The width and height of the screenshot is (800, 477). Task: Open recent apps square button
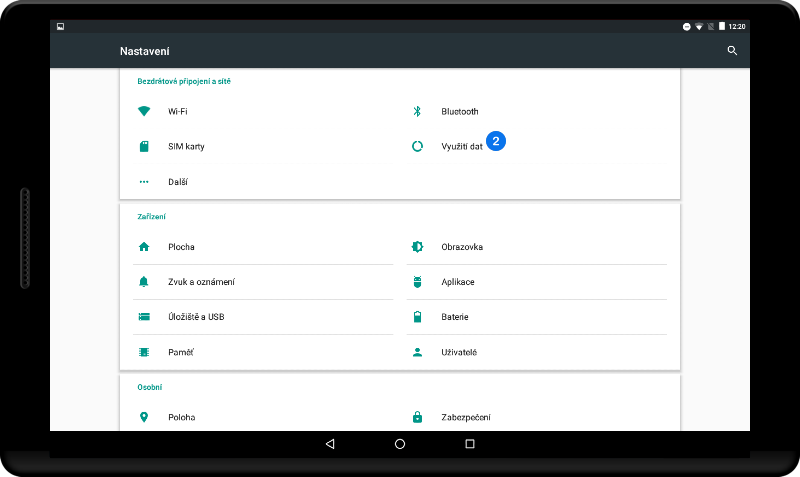[470, 444]
